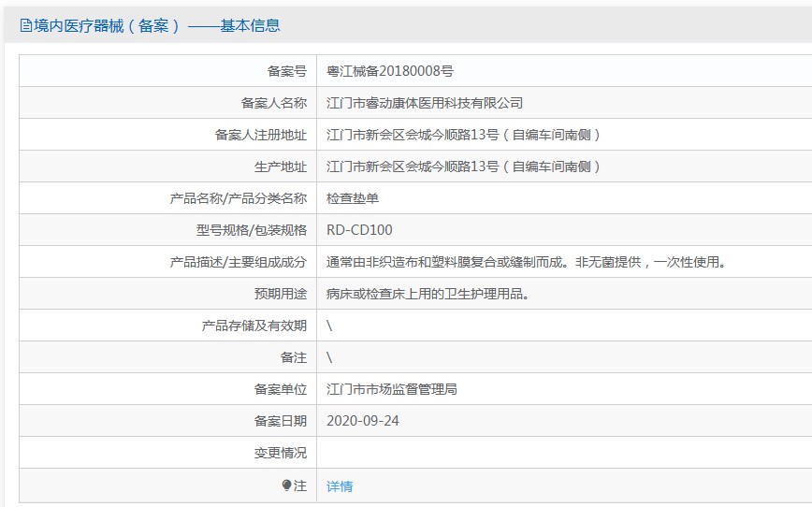Click the 变更情况 row label
The image size is (812, 507).
[x=280, y=453]
